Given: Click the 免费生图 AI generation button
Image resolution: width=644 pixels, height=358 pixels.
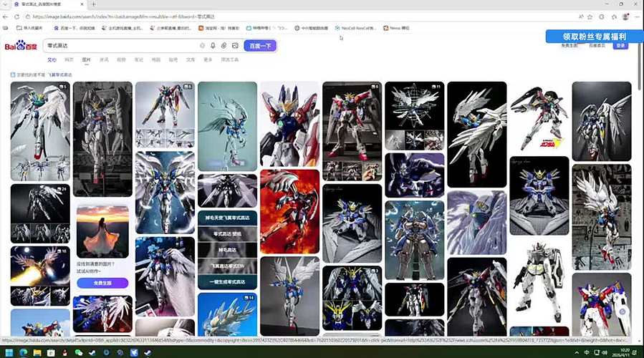Looking at the screenshot, I should tap(102, 283).
